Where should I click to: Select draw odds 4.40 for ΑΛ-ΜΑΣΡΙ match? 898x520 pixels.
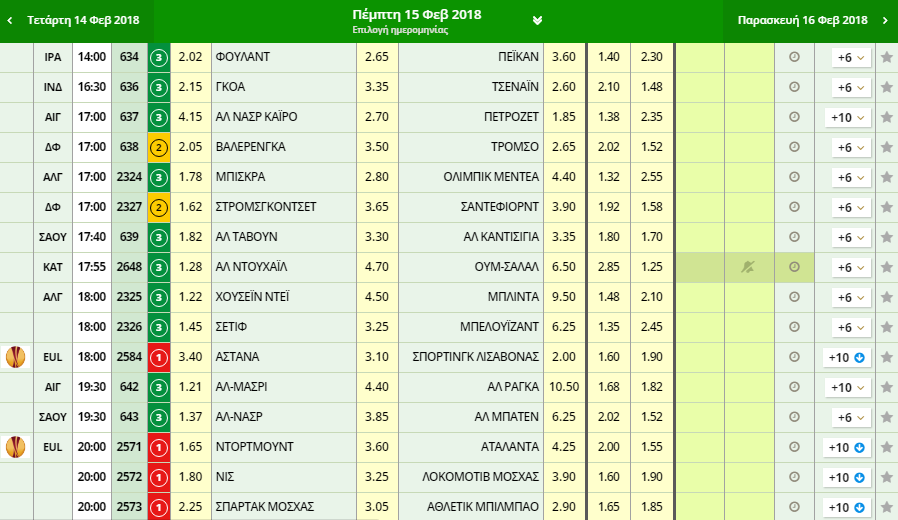(377, 388)
